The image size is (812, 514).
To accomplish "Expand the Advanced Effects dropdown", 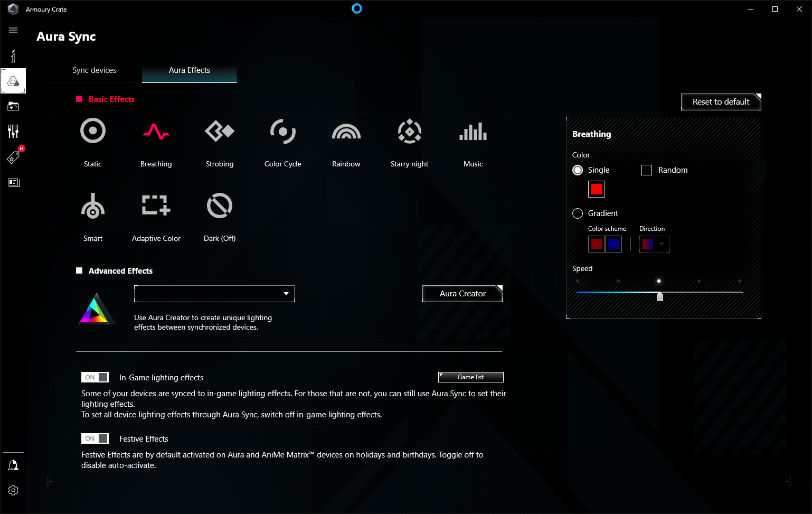I will click(214, 294).
